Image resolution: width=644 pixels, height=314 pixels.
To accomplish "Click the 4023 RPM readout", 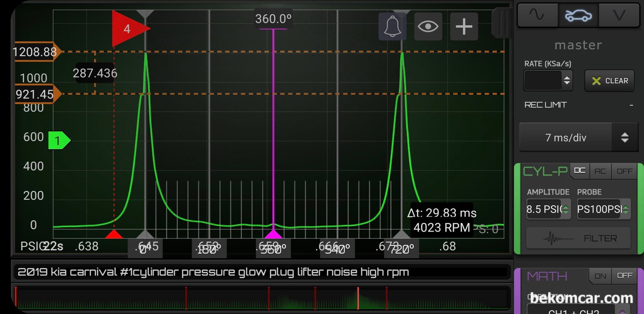I will click(x=442, y=227).
